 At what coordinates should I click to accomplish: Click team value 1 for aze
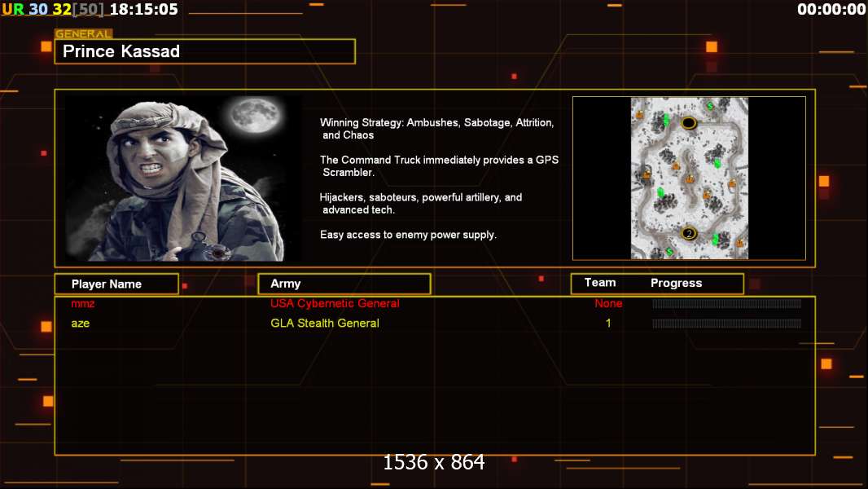608,324
